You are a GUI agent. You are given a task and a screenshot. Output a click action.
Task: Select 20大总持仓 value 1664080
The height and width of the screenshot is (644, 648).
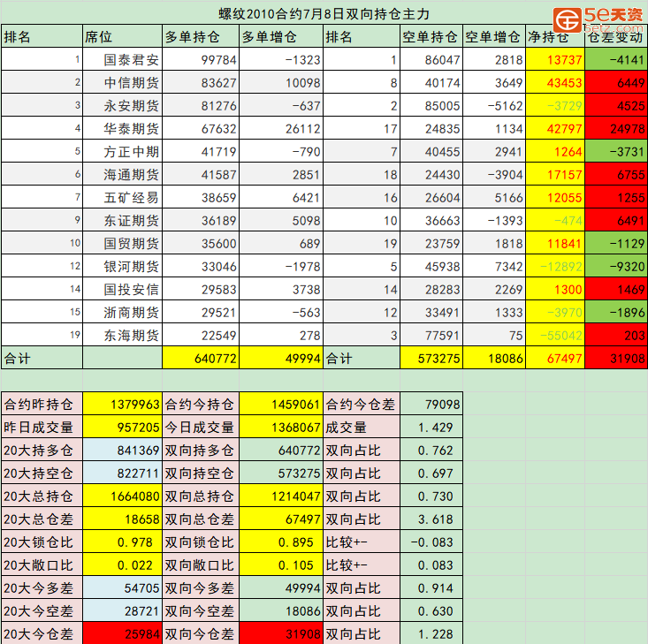point(122,496)
